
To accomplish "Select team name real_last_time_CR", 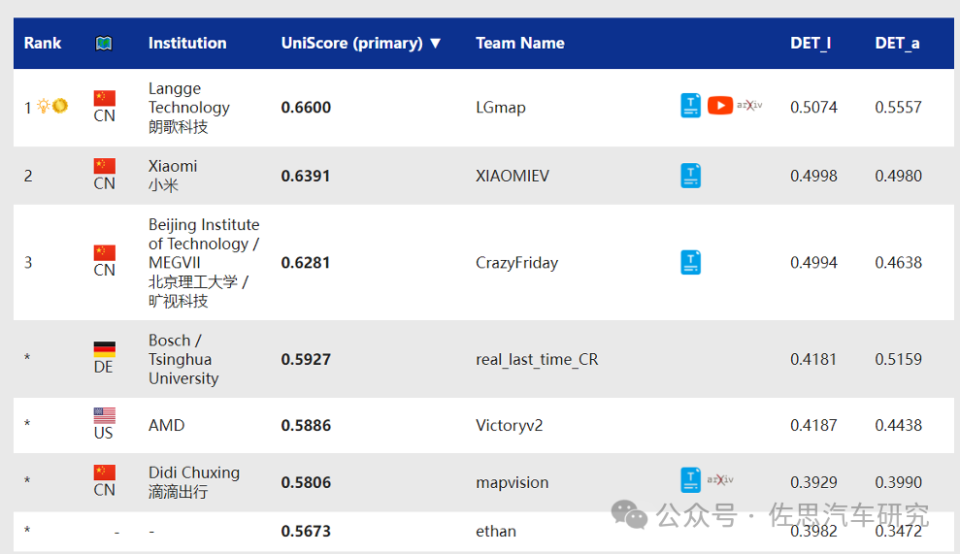I will tap(537, 359).
